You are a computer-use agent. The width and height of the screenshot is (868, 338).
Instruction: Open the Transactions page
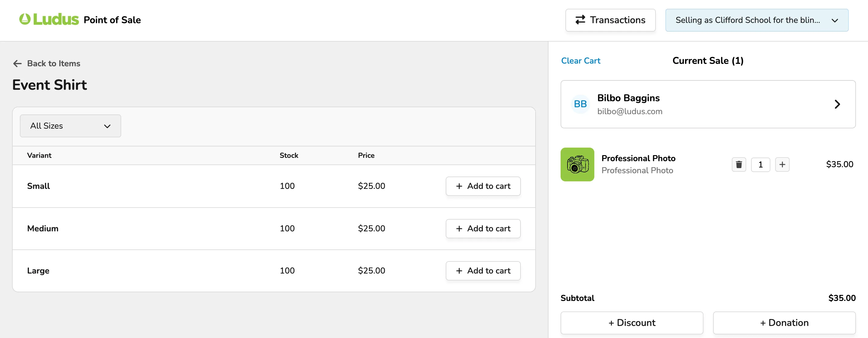(x=610, y=20)
